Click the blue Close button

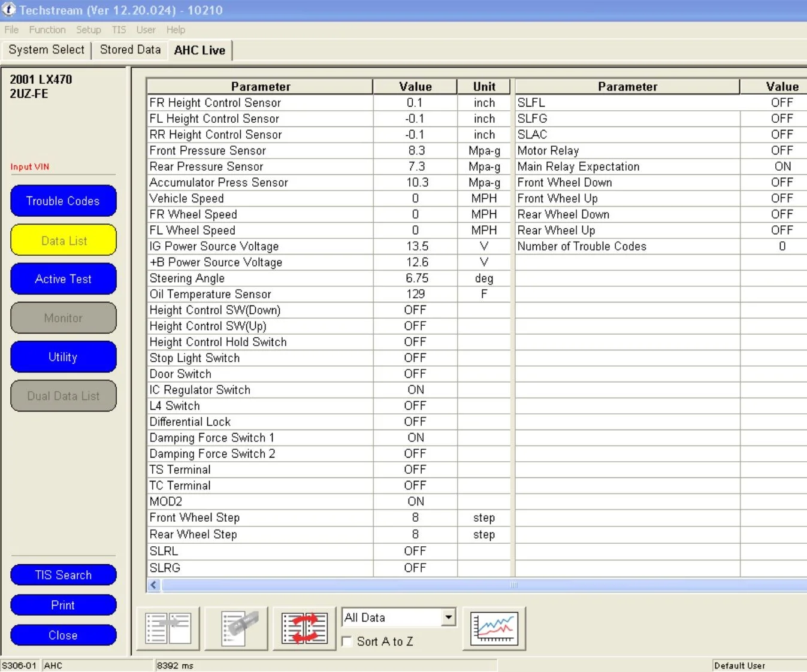coord(63,635)
